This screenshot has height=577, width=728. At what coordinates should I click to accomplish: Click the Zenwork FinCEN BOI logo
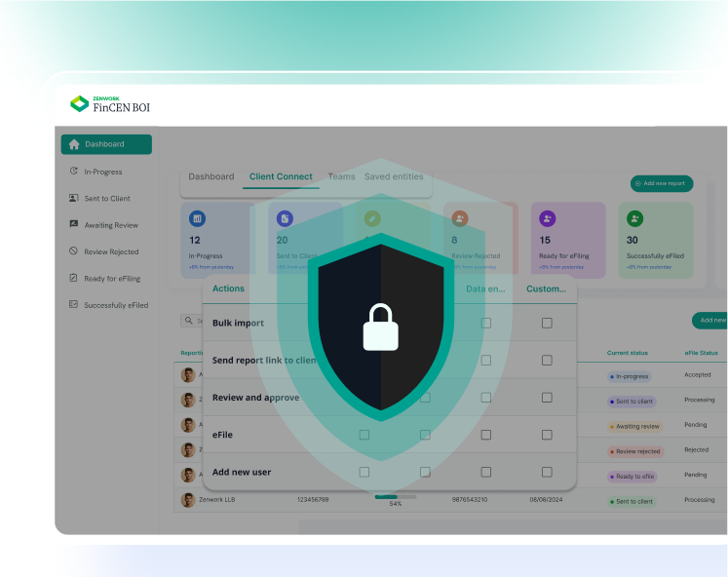coord(110,104)
